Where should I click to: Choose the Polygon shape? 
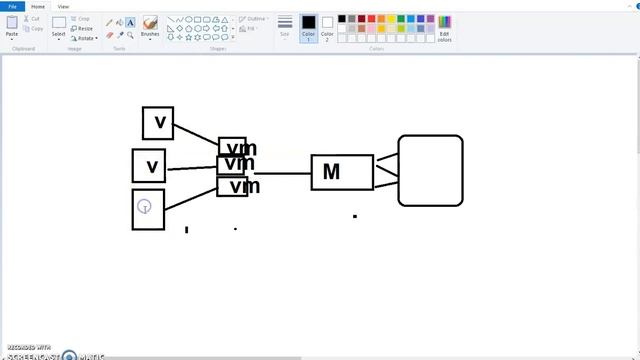(216, 19)
